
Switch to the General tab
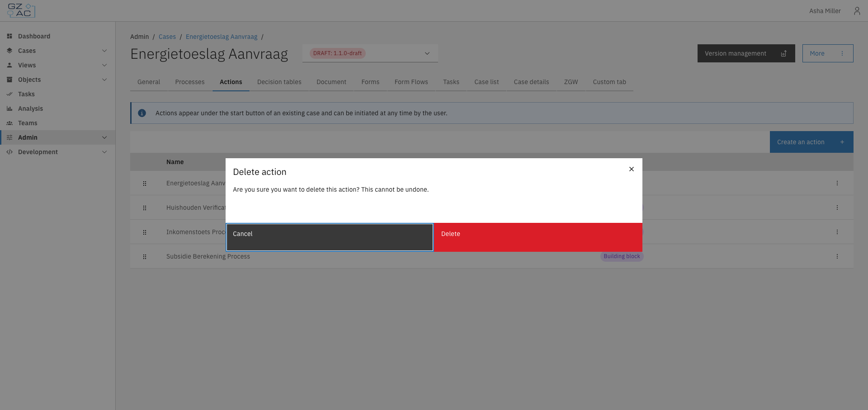click(149, 82)
